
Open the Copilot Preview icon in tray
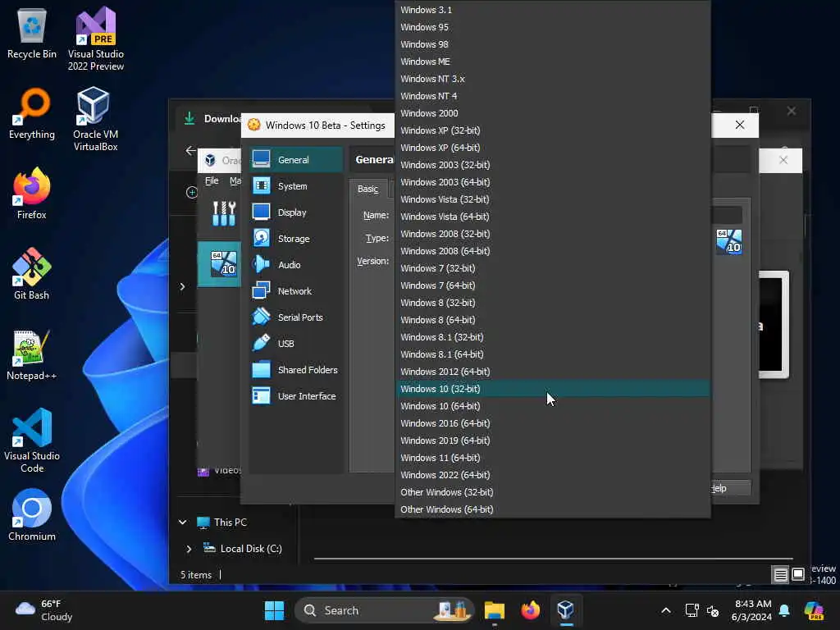tap(815, 609)
